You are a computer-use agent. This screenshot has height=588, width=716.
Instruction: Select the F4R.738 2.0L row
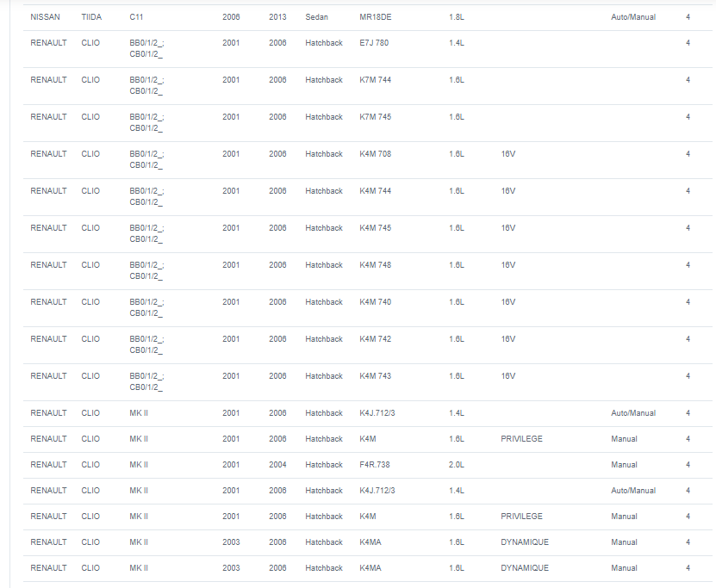point(368,465)
